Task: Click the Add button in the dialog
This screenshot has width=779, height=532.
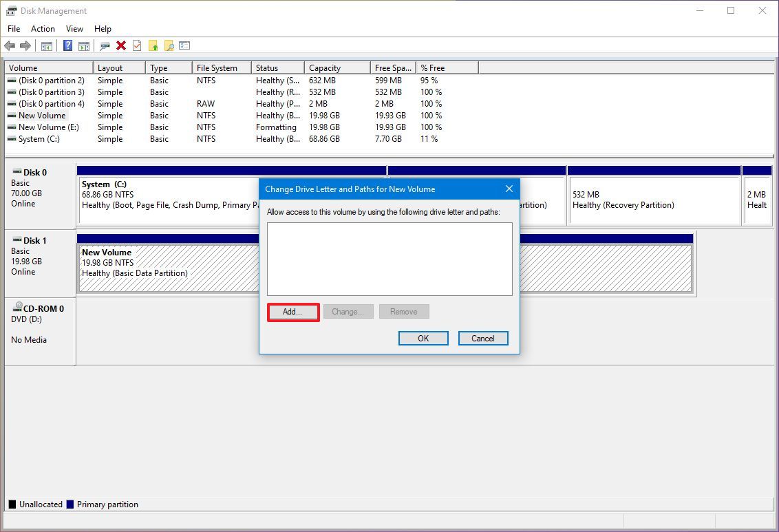Action: 292,311
